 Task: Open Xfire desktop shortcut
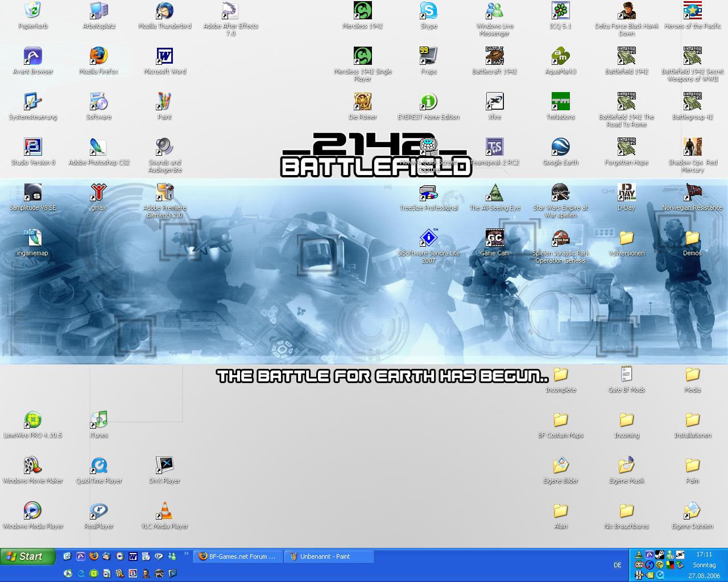(x=495, y=101)
